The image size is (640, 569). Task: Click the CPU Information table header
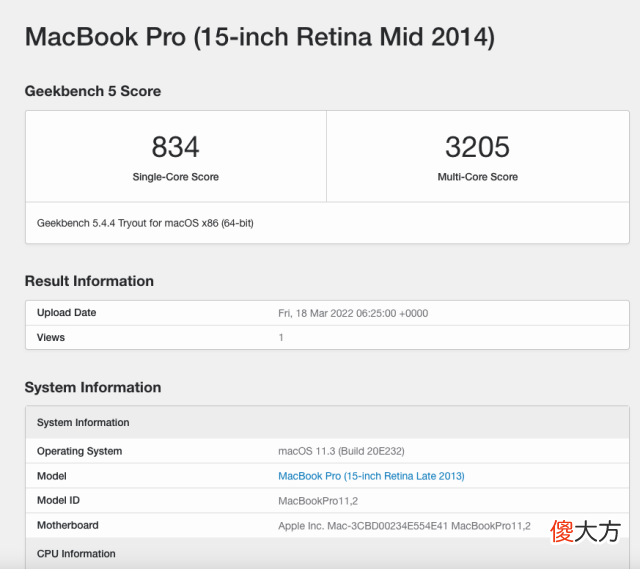click(327, 553)
